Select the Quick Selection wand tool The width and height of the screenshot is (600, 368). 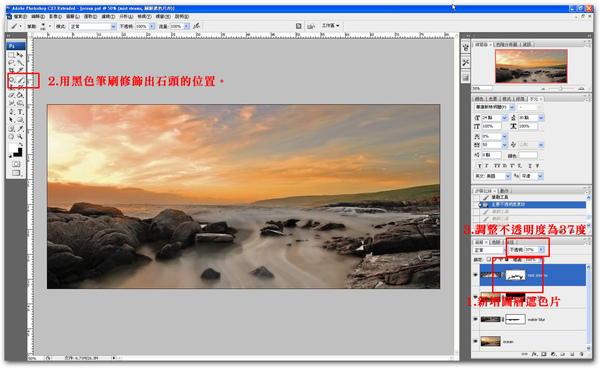[x=20, y=62]
